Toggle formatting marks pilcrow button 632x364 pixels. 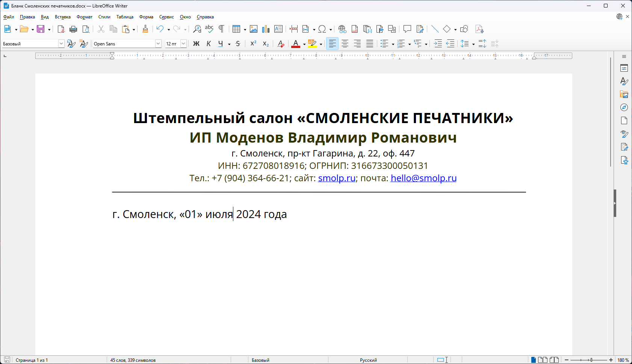(221, 29)
